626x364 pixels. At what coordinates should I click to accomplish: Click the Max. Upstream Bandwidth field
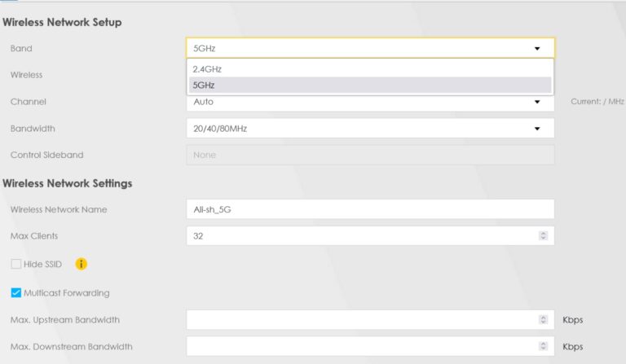tap(370, 320)
